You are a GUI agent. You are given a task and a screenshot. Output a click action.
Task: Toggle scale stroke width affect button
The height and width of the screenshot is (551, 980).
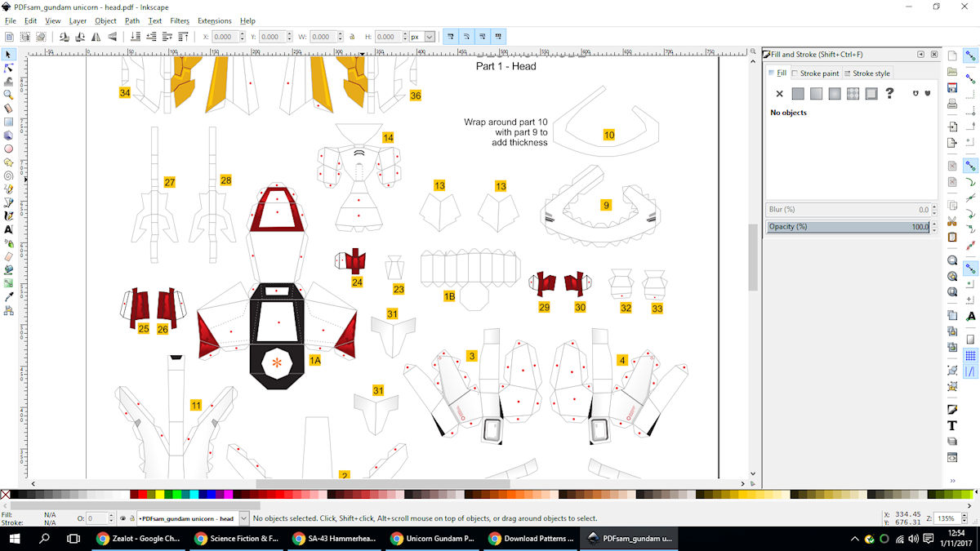click(x=450, y=37)
